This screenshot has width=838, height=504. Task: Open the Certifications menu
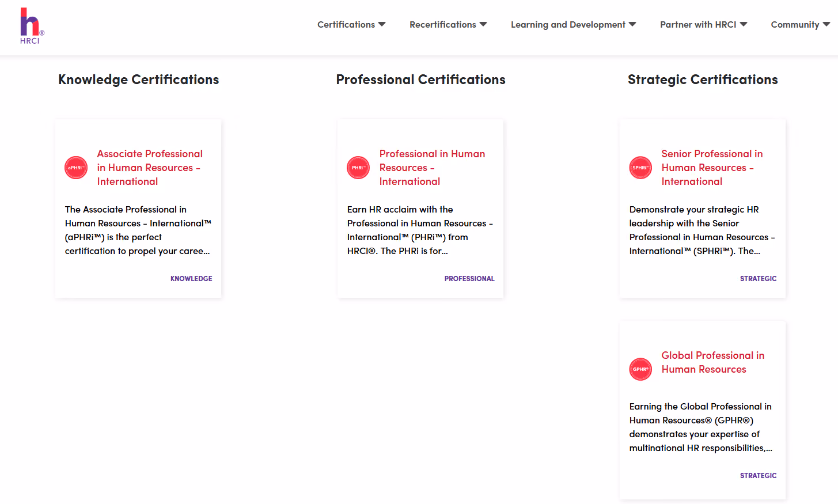[x=351, y=25]
